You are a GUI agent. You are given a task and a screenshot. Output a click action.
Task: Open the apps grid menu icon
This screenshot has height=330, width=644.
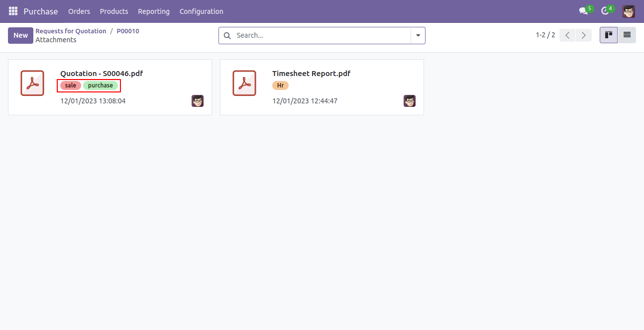[x=13, y=11]
